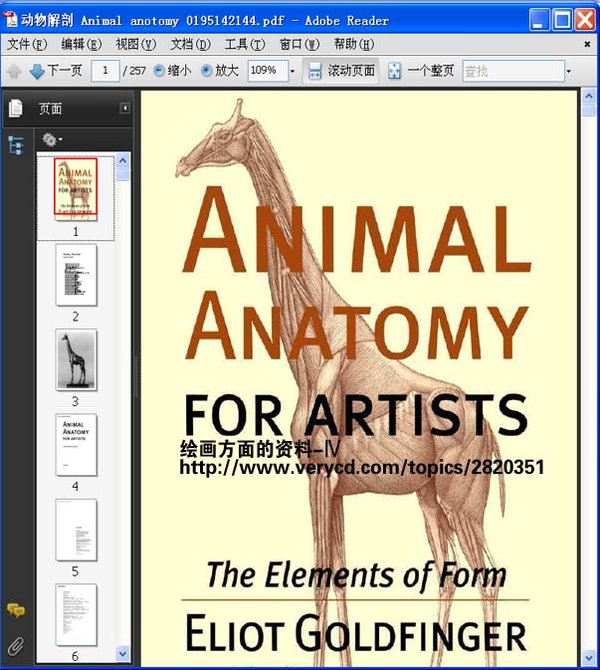Open the search options dropdown arrow
Screen dimensions: 600x670
pos(569,71)
